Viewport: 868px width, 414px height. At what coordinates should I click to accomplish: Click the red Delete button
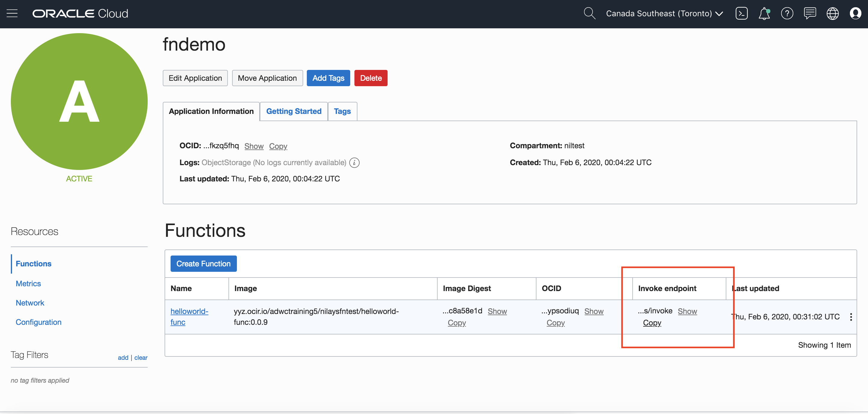371,78
